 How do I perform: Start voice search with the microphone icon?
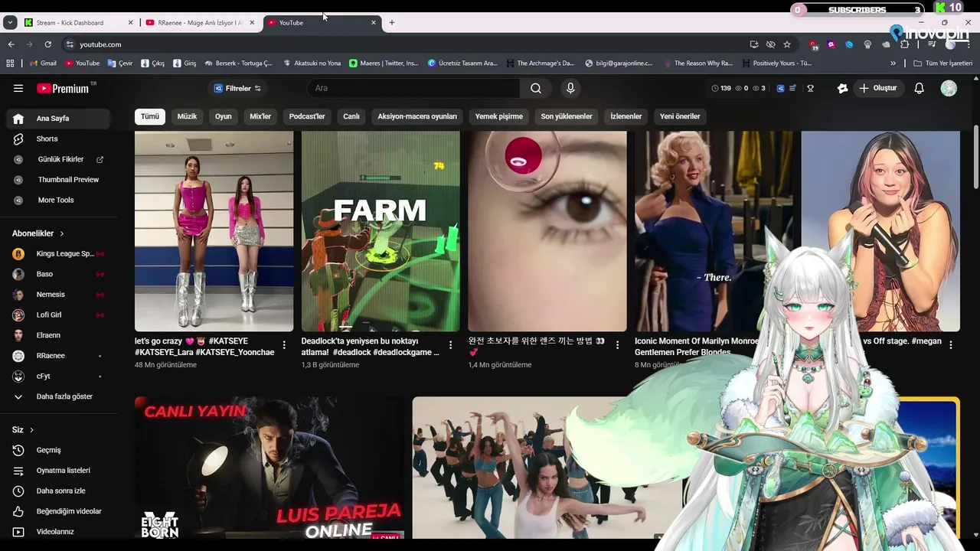click(570, 88)
